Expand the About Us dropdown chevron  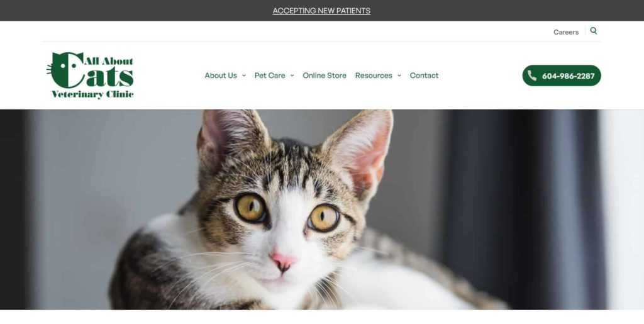click(244, 75)
